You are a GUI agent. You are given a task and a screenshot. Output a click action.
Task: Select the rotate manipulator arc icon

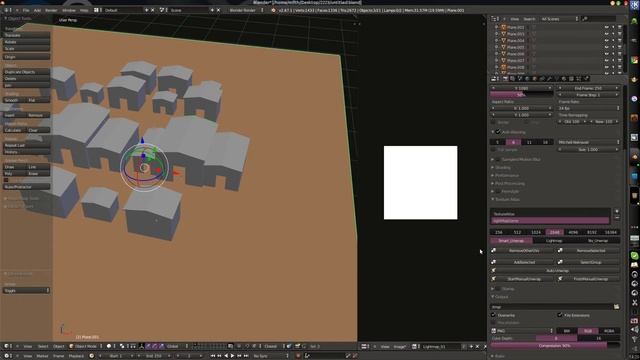155,346
